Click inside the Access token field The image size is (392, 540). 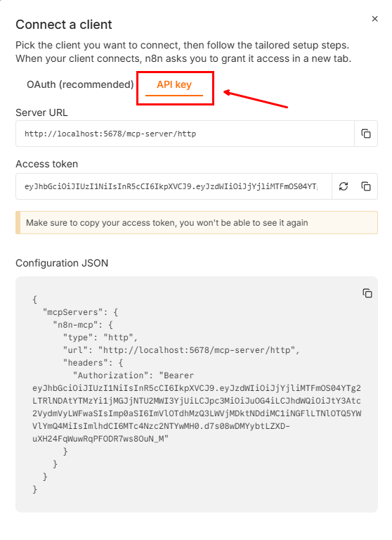click(174, 186)
